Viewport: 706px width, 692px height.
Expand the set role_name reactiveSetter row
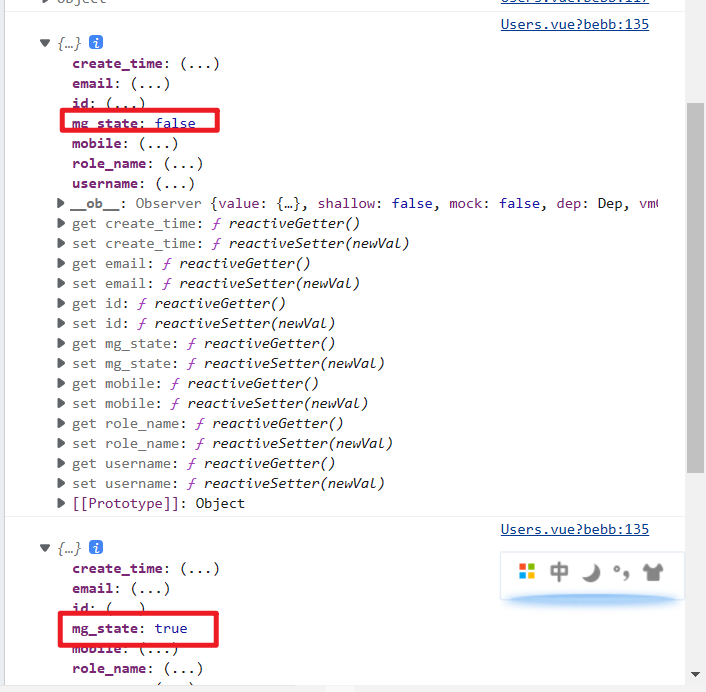[x=61, y=443]
